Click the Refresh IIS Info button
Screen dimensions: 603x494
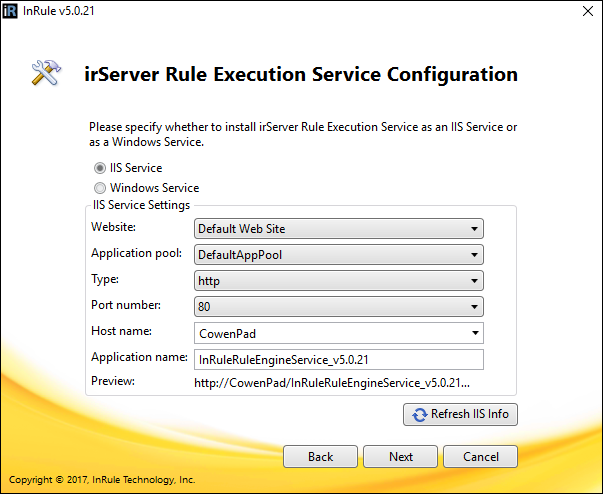(x=460, y=414)
